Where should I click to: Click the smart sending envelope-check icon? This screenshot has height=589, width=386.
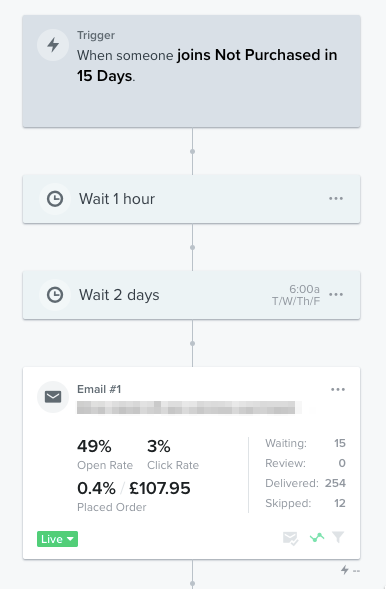pyautogui.click(x=290, y=538)
